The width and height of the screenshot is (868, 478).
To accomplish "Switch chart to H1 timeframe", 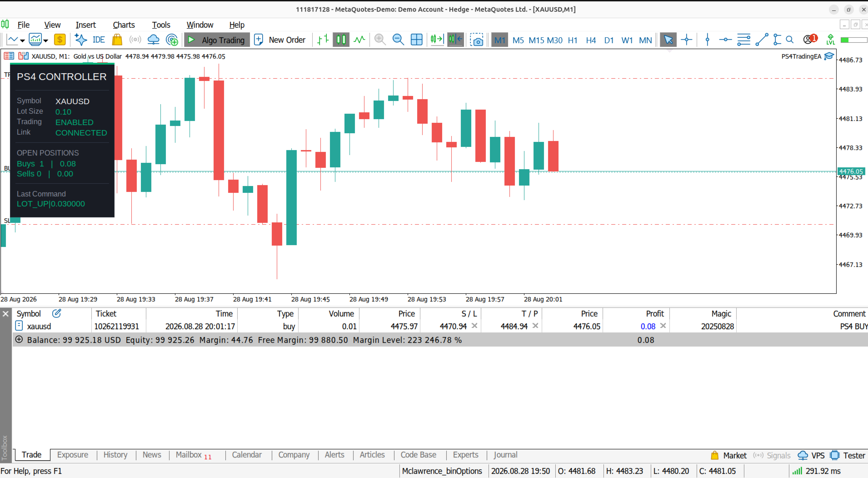I will pos(573,40).
